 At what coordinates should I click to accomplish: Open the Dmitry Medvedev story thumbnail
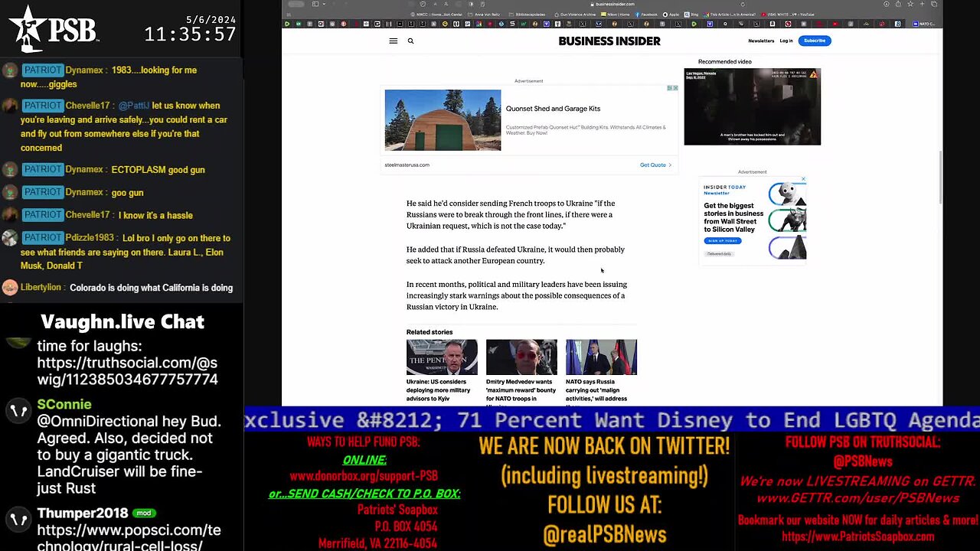[x=521, y=357]
